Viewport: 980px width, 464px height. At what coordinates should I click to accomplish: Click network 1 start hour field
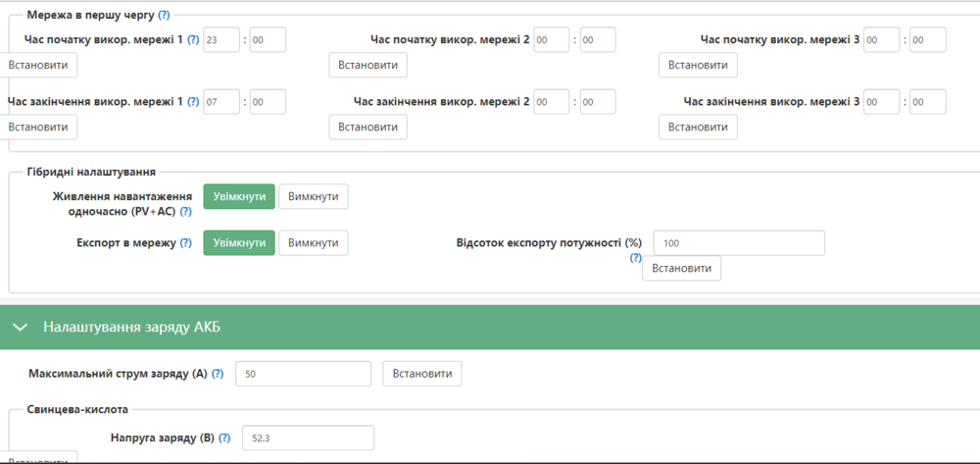pos(221,40)
